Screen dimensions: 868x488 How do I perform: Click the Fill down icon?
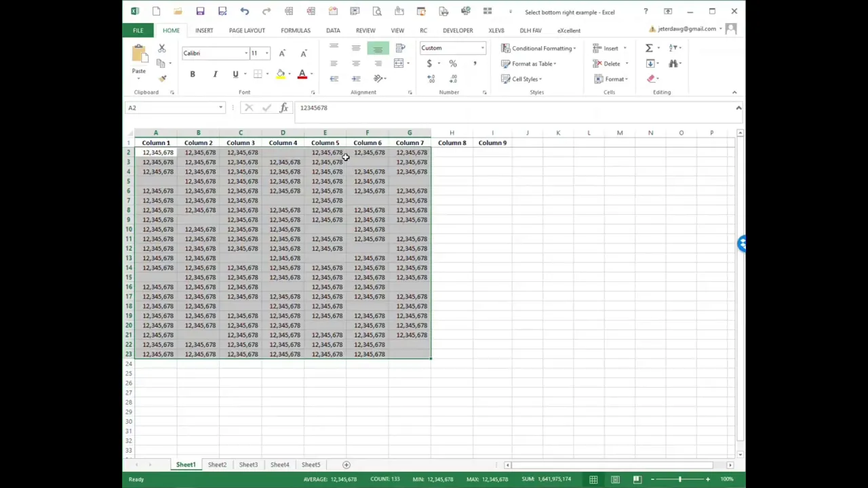click(650, 64)
